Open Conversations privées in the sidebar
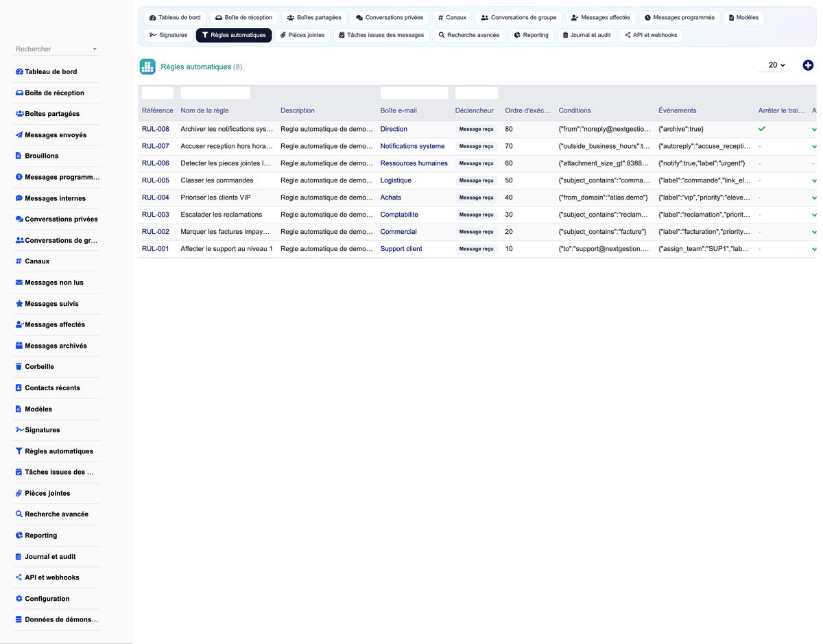Viewport: 823px width, 644px height. click(57, 219)
